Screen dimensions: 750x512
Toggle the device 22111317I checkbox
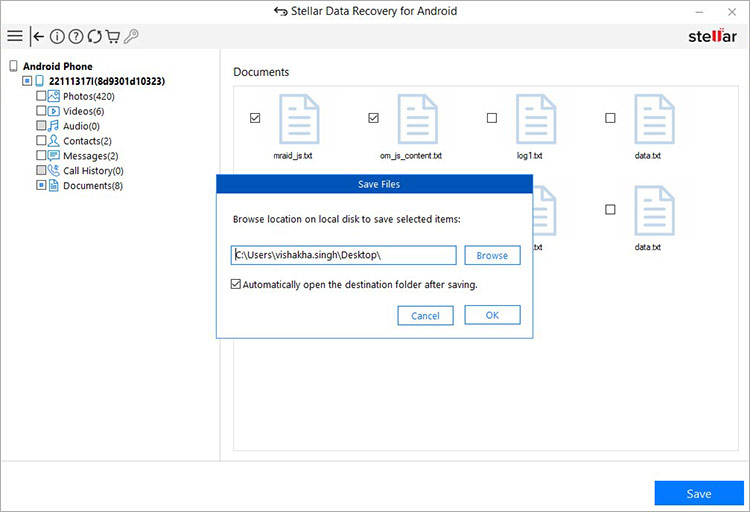27,81
